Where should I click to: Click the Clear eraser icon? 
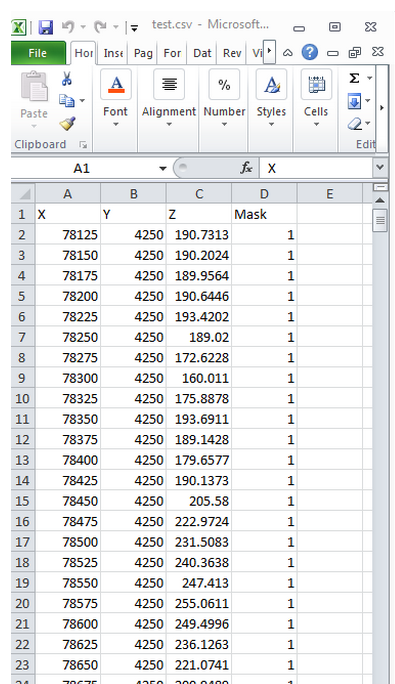354,124
